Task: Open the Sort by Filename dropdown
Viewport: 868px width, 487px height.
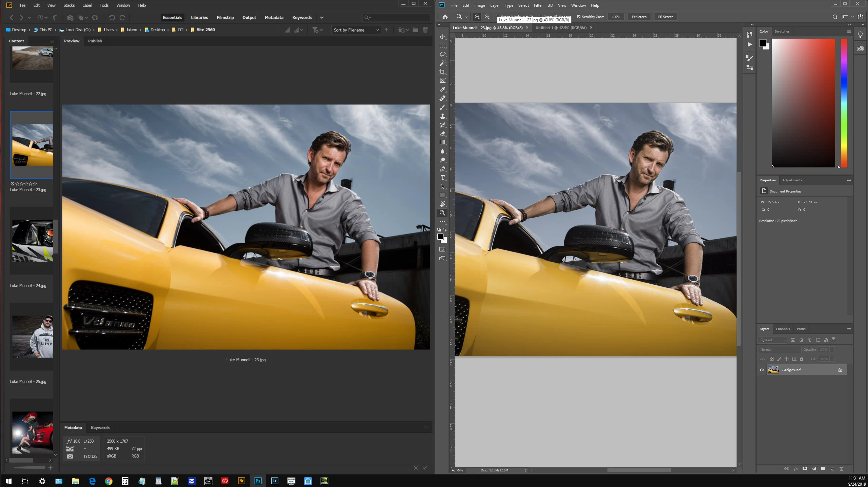Action: pos(356,30)
